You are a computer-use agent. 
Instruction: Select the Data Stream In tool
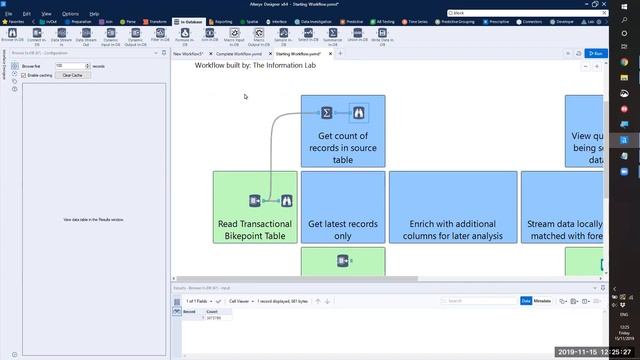coord(62,36)
